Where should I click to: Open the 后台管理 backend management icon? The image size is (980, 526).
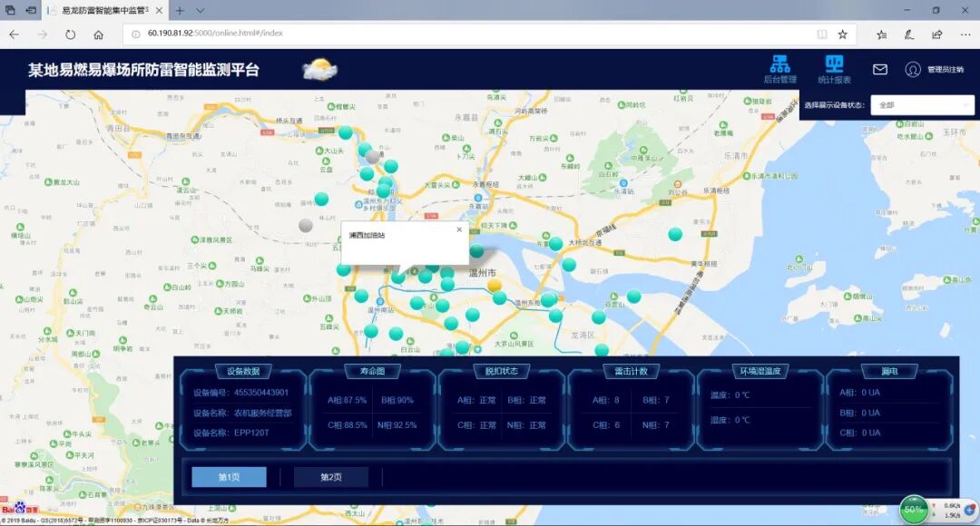(779, 68)
